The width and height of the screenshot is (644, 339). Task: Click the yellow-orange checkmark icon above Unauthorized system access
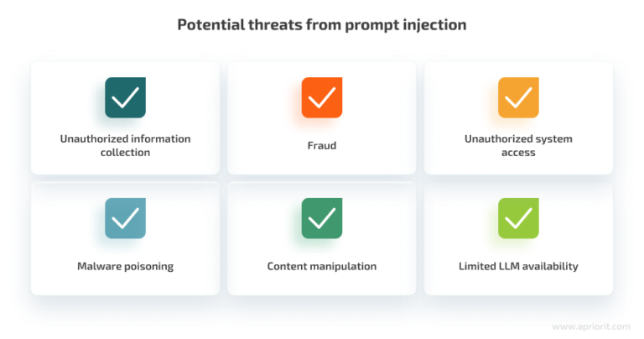pyautogui.click(x=518, y=97)
